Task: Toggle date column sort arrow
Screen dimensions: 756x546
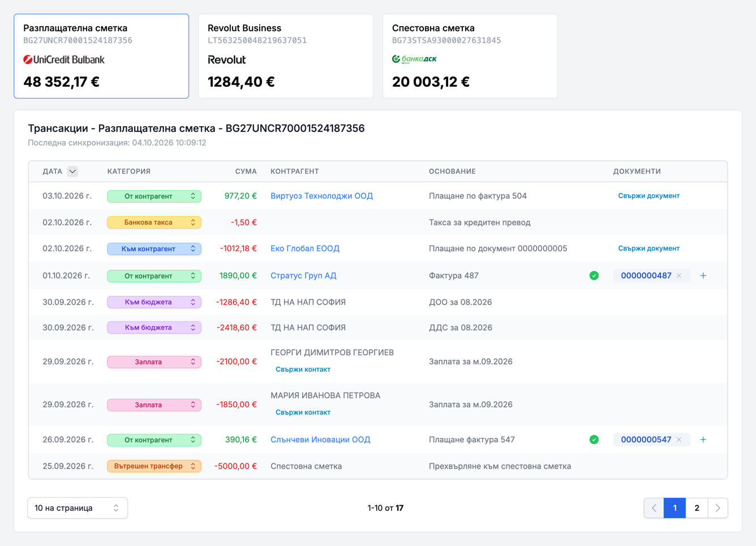Action: (72, 171)
